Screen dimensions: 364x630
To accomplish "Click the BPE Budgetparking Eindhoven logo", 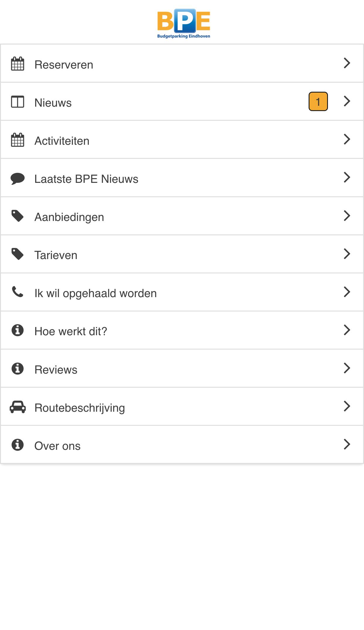I will (x=184, y=22).
